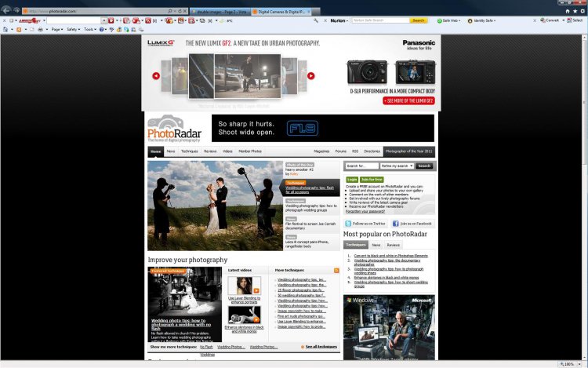This screenshot has height=368, width=588.
Task: Click the See all techniques link
Action: (321, 347)
